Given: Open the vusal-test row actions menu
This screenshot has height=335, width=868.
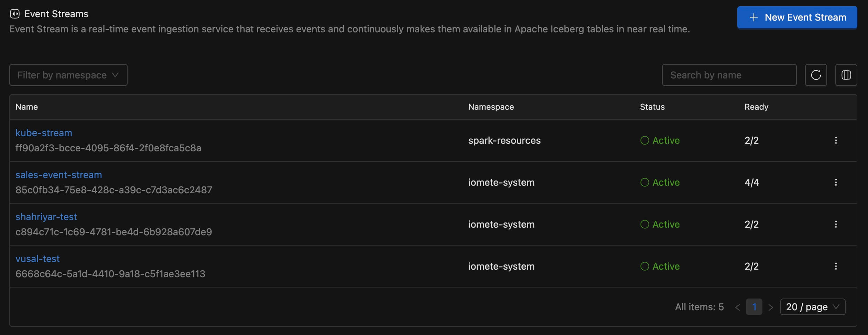Looking at the screenshot, I should point(836,266).
